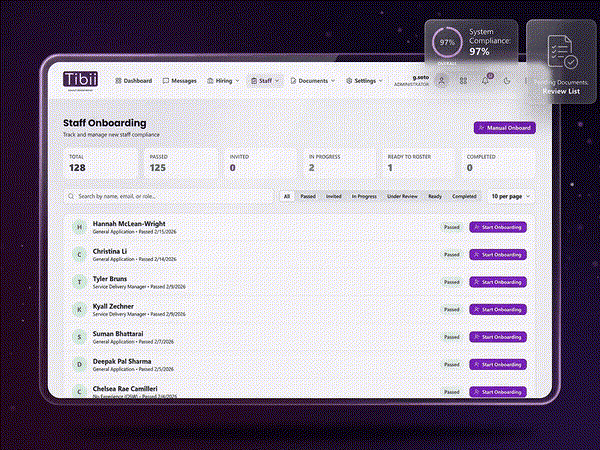
Task: Expand the Settings menu
Action: 364,81
